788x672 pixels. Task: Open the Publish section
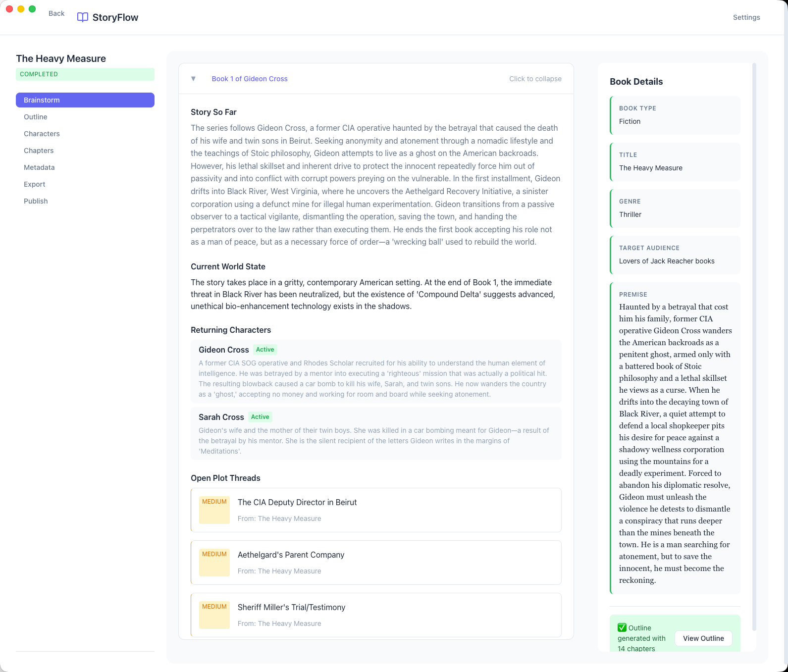coord(36,201)
